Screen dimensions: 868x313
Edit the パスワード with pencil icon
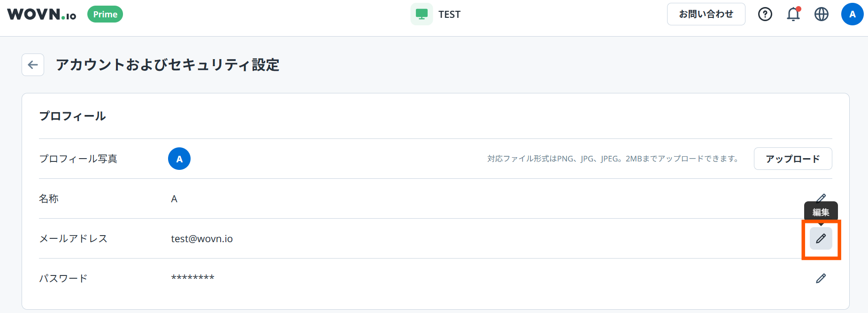pos(821,278)
